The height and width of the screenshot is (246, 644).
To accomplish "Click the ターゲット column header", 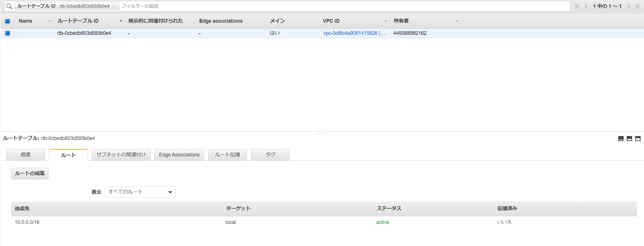I will pyautogui.click(x=238, y=209).
